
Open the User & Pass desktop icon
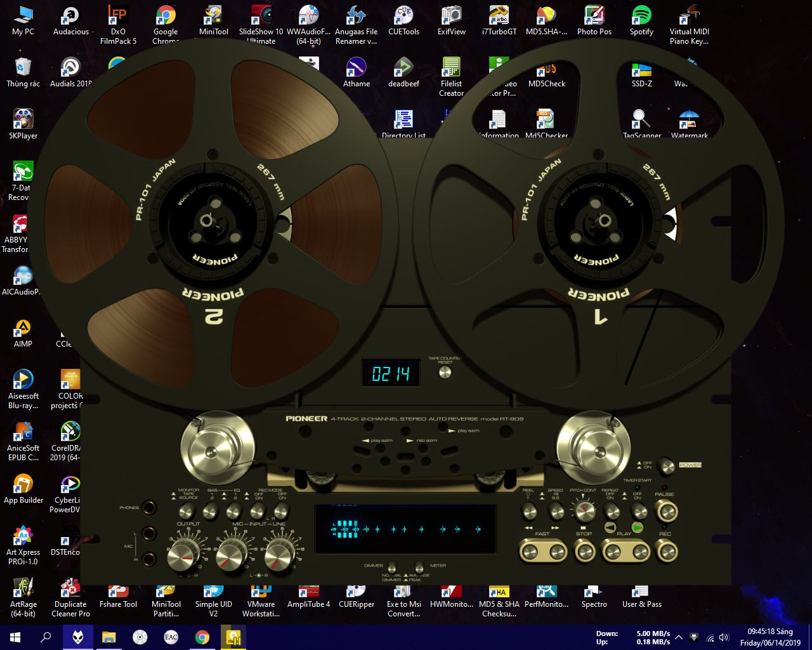pyautogui.click(x=642, y=598)
